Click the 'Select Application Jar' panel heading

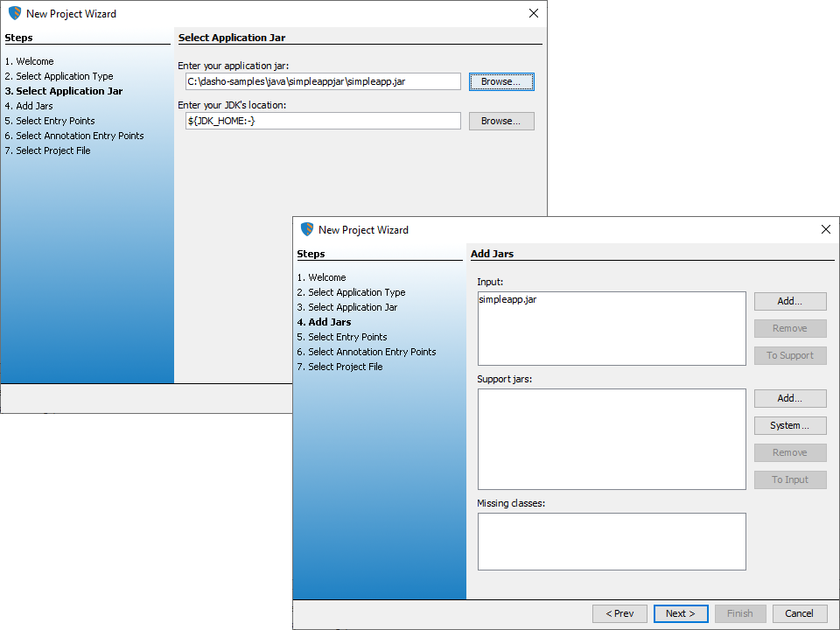pyautogui.click(x=231, y=38)
